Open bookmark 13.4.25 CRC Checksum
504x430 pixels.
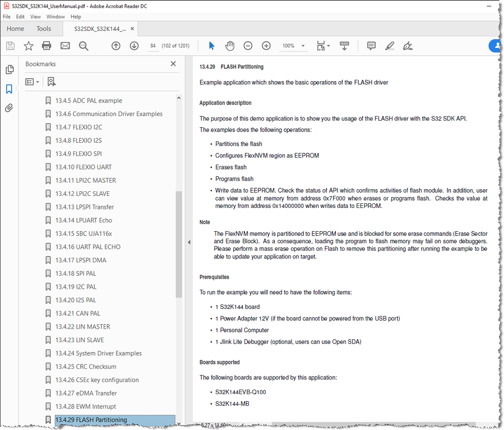(x=86, y=366)
